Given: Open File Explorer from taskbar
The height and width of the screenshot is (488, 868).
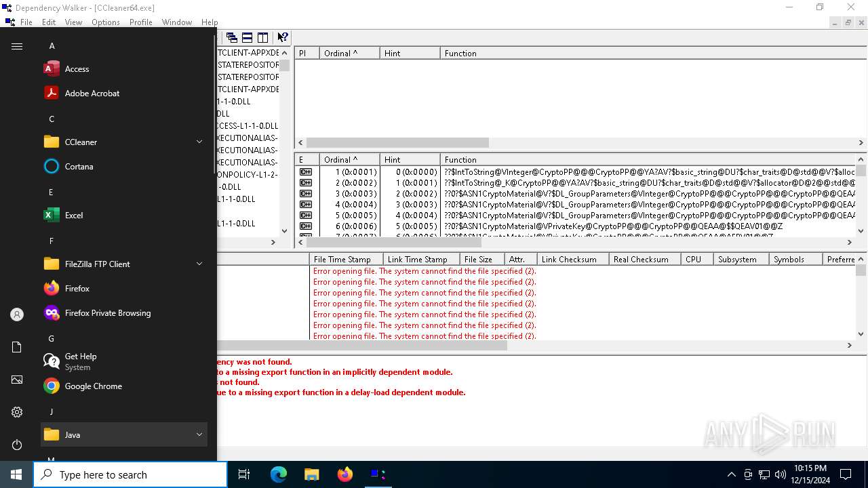Looking at the screenshot, I should [311, 474].
